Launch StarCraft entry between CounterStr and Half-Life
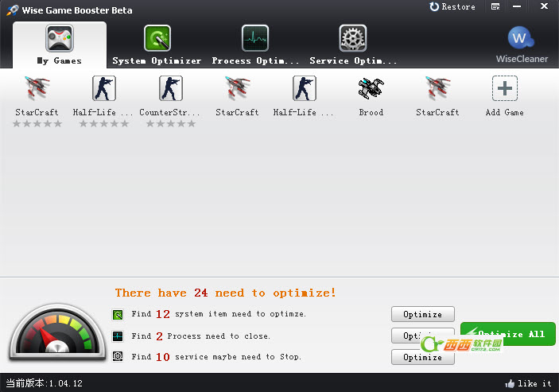Screen dimensions: 559x392 tap(237, 96)
